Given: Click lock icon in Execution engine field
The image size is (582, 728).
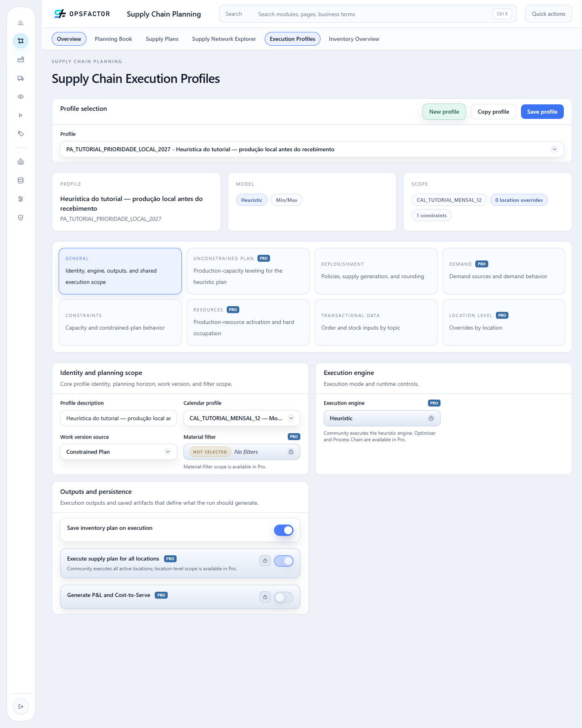Looking at the screenshot, I should coord(431,418).
